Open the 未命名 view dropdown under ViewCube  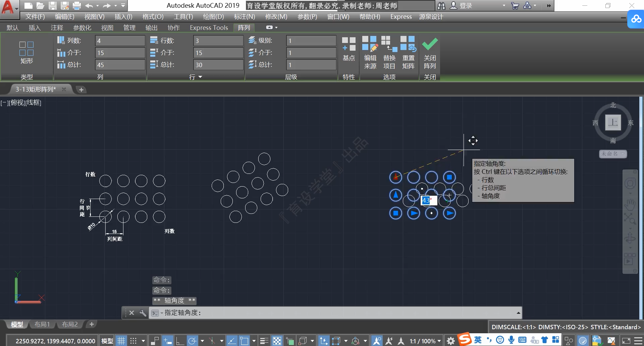coord(613,154)
